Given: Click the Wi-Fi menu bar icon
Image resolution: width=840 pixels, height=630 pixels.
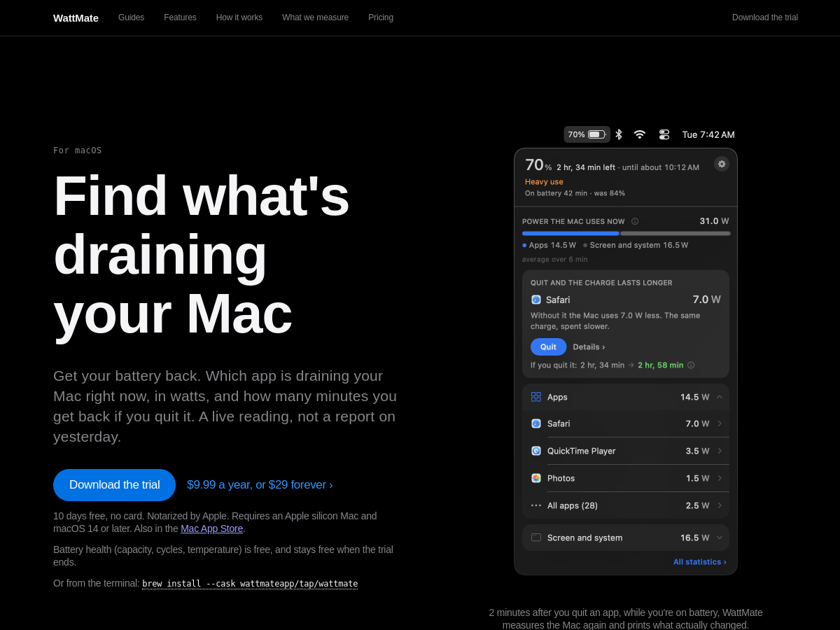Looking at the screenshot, I should click(x=639, y=134).
